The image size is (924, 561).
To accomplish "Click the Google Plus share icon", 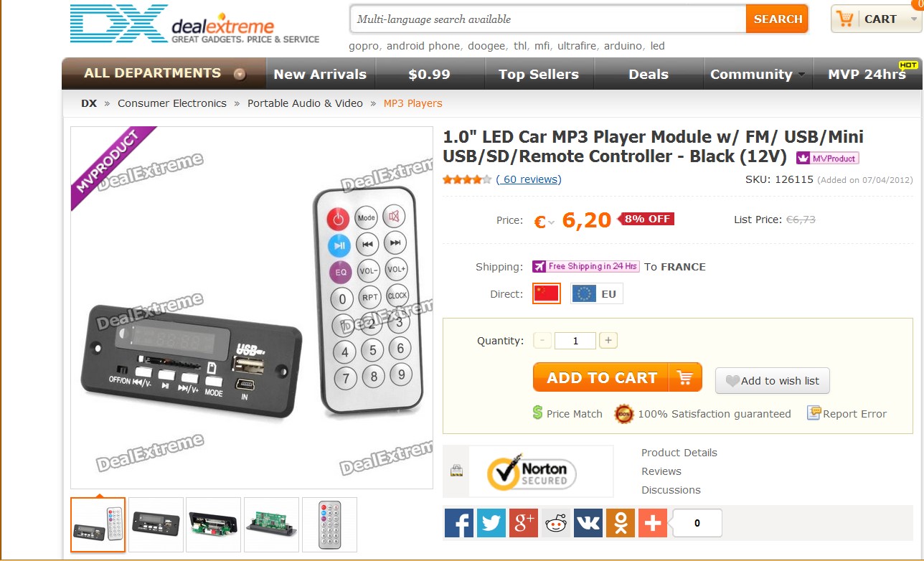I will tap(524, 523).
